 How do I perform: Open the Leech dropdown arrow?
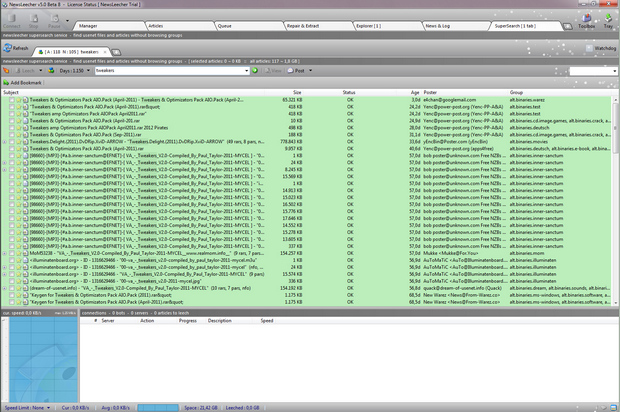click(x=40, y=70)
